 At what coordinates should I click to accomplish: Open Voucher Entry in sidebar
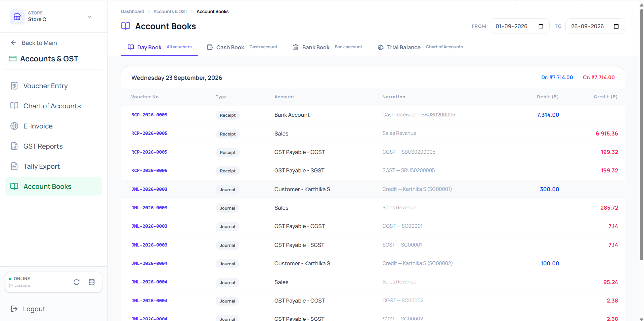[x=54, y=86]
